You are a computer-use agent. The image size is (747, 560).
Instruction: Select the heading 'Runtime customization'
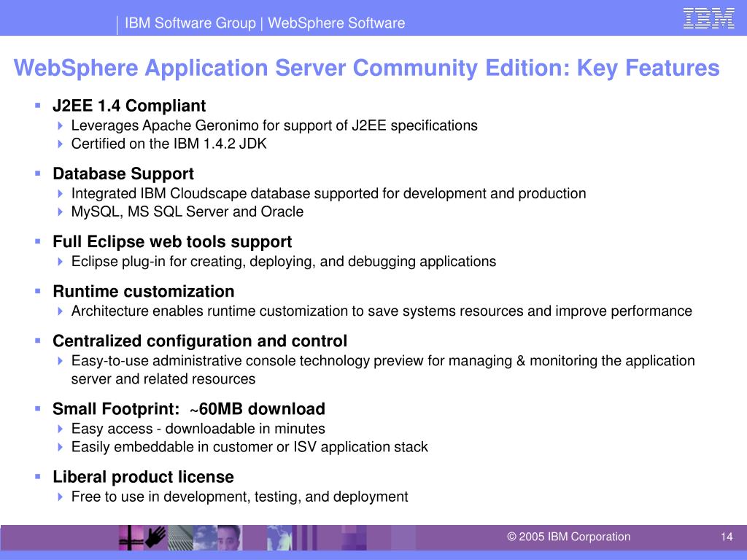pos(144,291)
